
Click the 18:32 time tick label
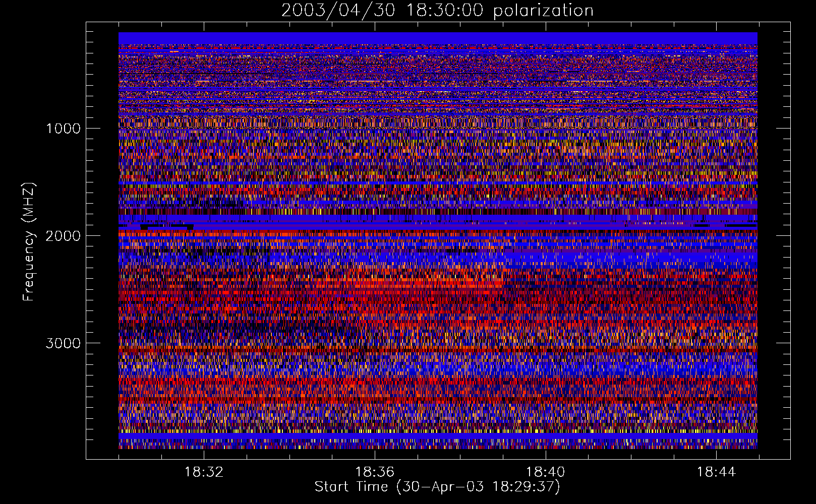(204, 472)
